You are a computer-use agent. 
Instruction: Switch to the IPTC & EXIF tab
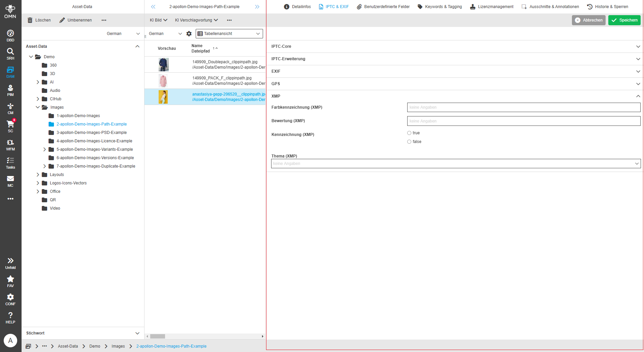pyautogui.click(x=334, y=7)
